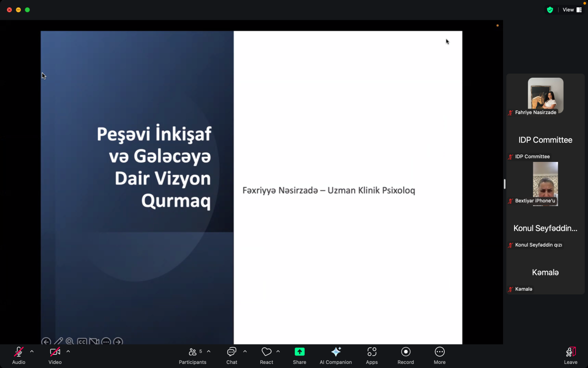Turn on the camera with Video button
This screenshot has height=368, width=588.
[x=55, y=355]
